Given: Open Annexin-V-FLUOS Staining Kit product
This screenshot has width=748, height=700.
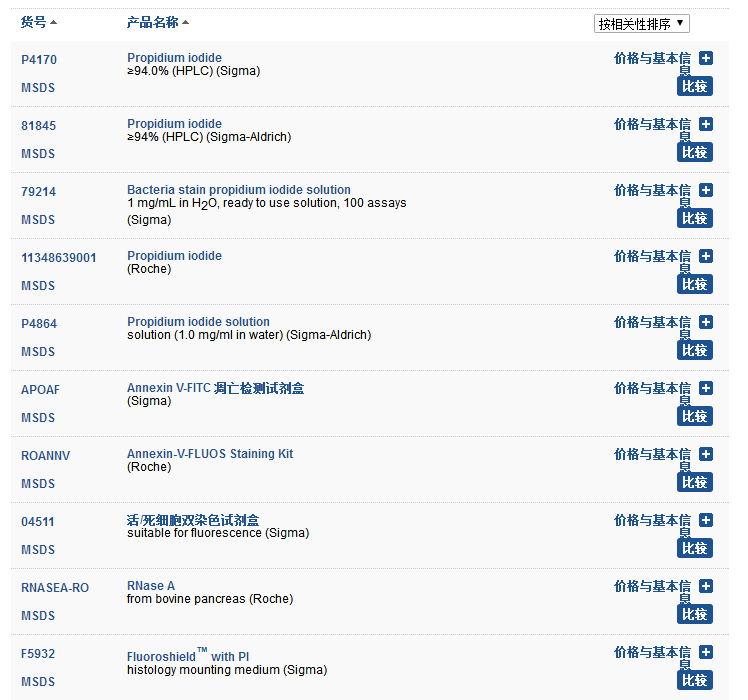Looking at the screenshot, I should pyautogui.click(x=210, y=453).
